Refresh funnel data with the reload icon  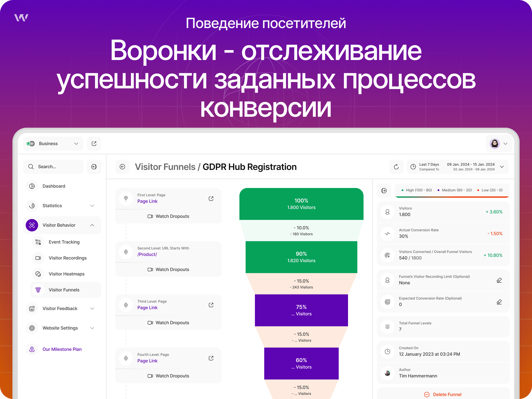point(396,167)
